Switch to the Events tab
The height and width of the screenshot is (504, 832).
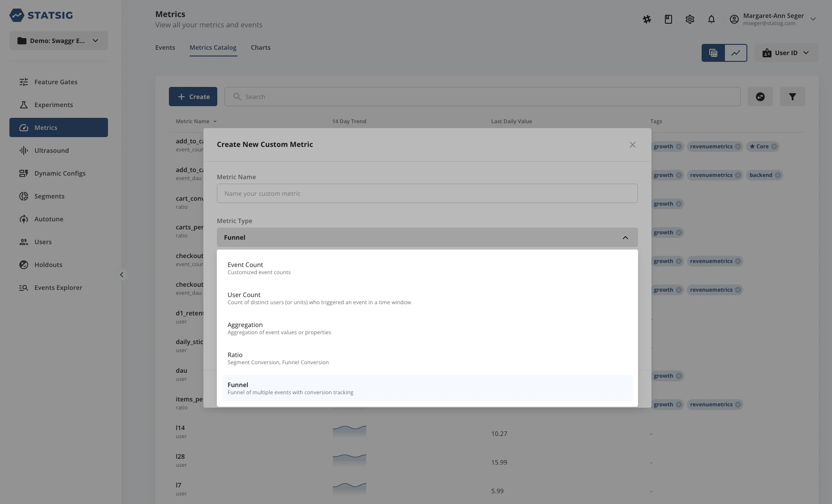pos(165,47)
